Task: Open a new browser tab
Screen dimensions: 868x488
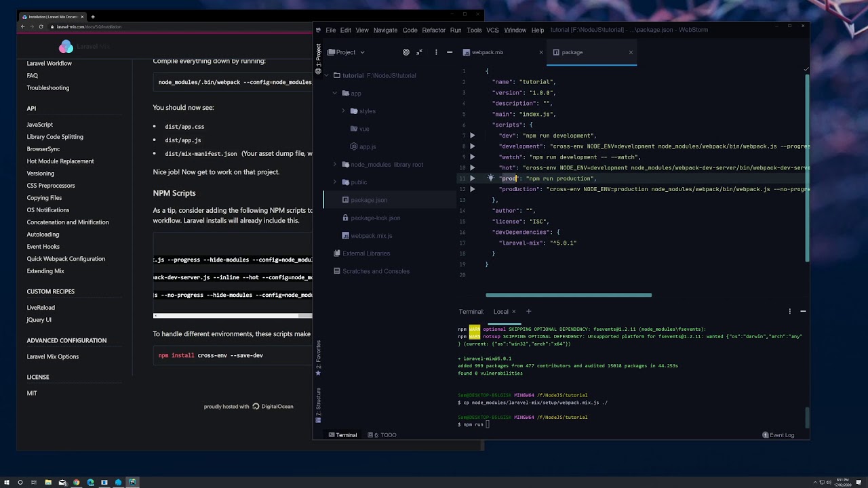Action: (x=93, y=16)
